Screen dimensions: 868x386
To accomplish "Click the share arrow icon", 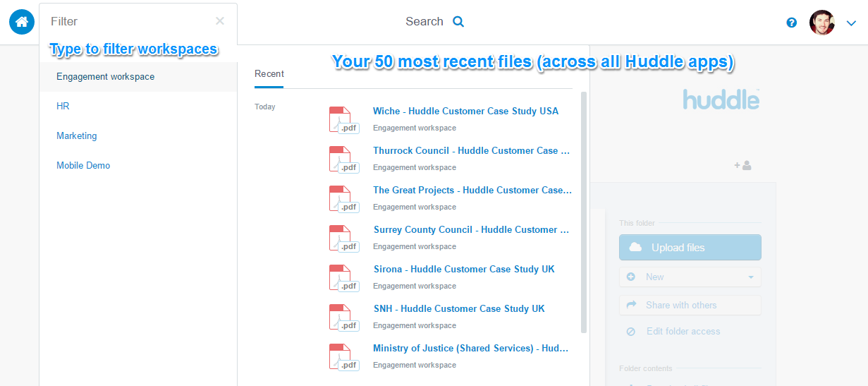I will click(631, 306).
